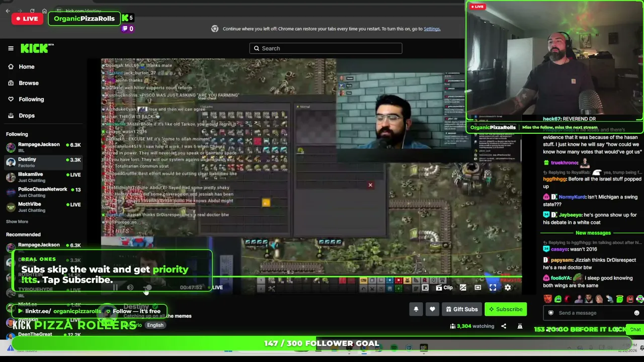The height and width of the screenshot is (362, 644).
Task: Click NormyKurd username in chat
Action: coord(572,197)
